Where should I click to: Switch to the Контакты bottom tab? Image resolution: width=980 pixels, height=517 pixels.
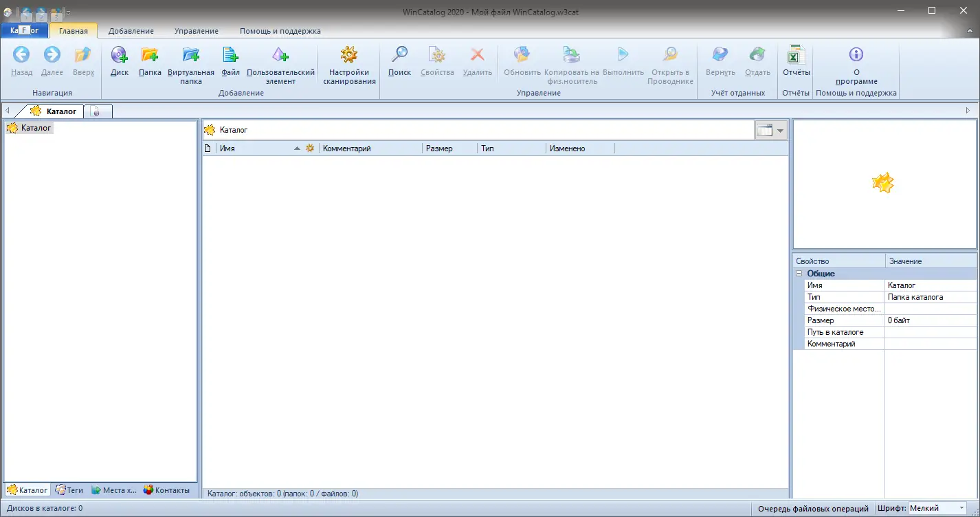[166, 490]
